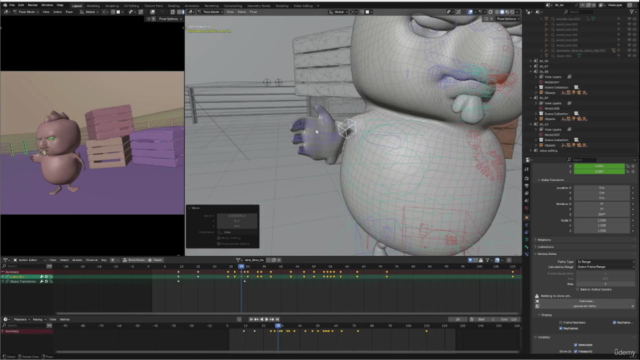
Task: Click the Calculate motion paths button
Action: 586,301
